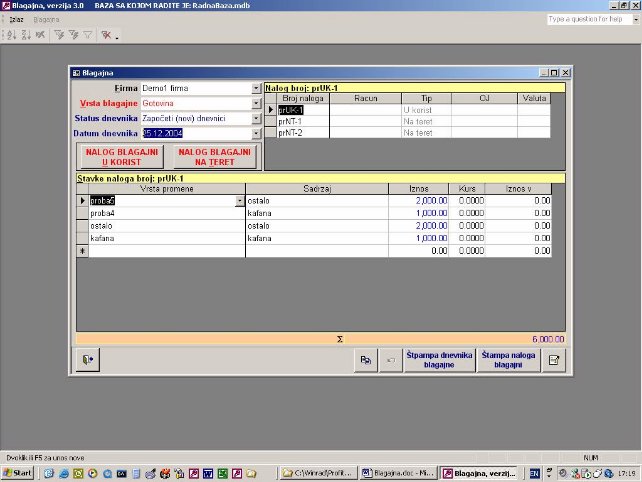Click the Windows Start button
The width and height of the screenshot is (642, 482).
click(19, 472)
